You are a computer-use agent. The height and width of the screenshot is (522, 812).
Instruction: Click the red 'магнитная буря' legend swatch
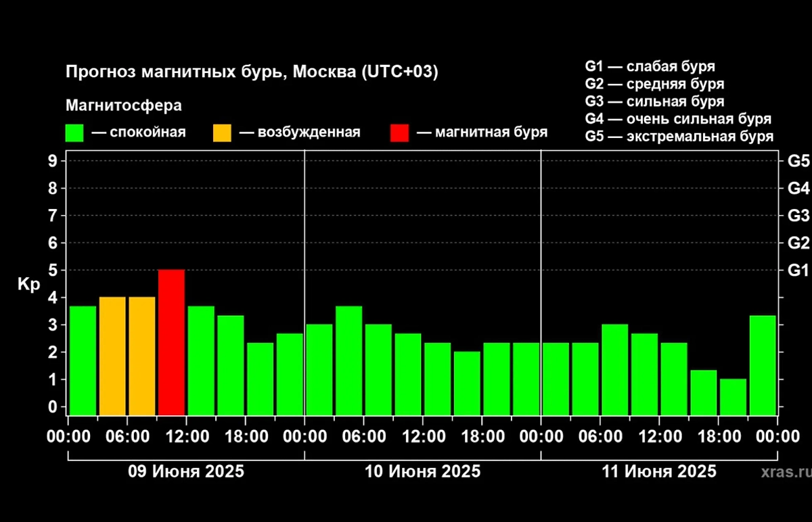click(399, 133)
